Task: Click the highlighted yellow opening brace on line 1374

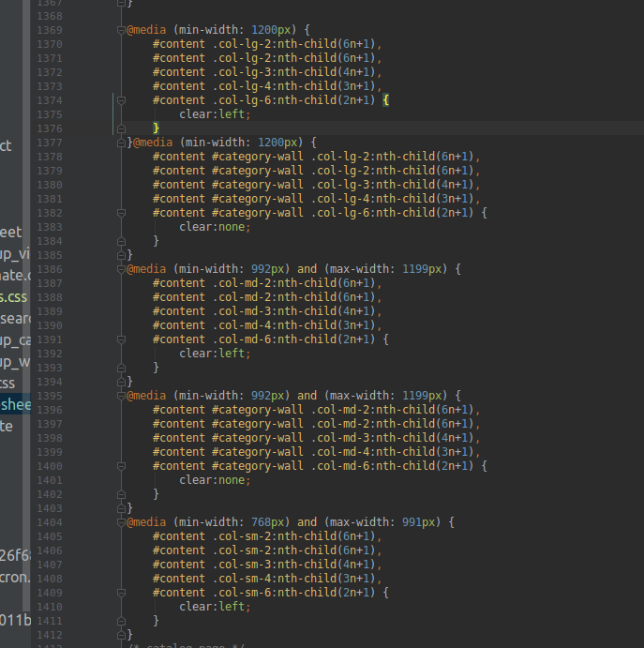Action: [386, 100]
